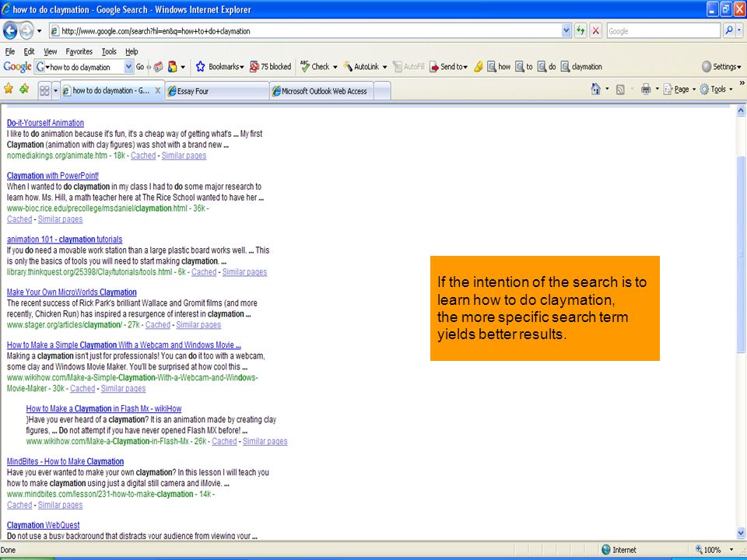The image size is (747, 560).
Task: Go back with the browser Back arrow
Action: point(10,31)
